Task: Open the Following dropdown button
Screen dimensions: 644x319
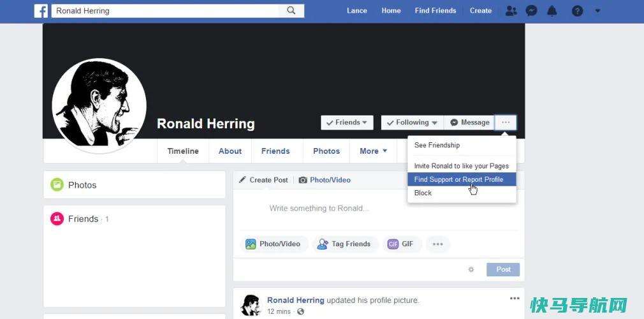Action: (x=413, y=122)
